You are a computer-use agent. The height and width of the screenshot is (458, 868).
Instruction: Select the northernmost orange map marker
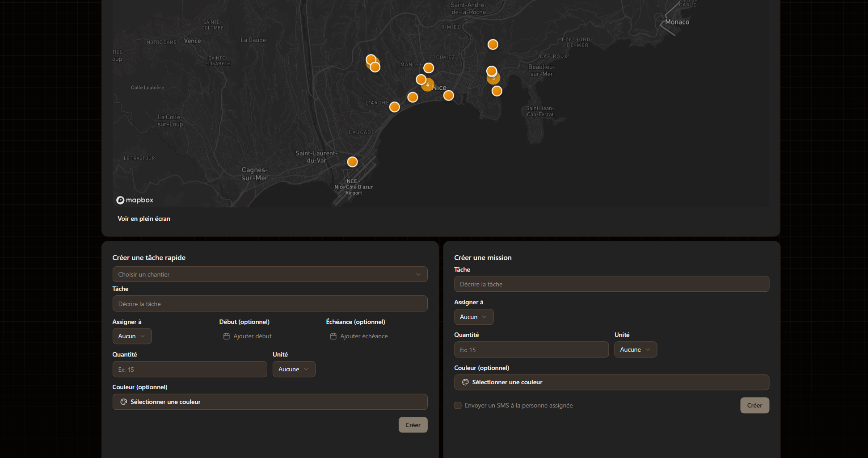tap(493, 44)
